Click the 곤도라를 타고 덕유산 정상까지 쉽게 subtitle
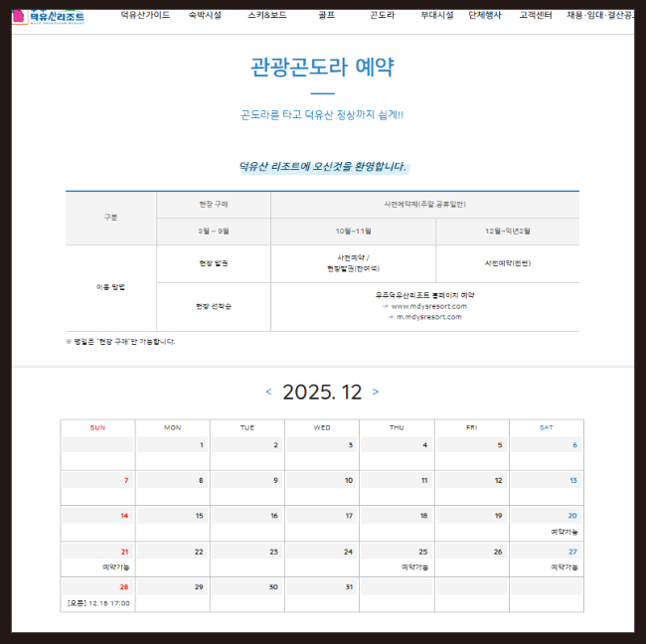The width and height of the screenshot is (646, 644). 322,114
